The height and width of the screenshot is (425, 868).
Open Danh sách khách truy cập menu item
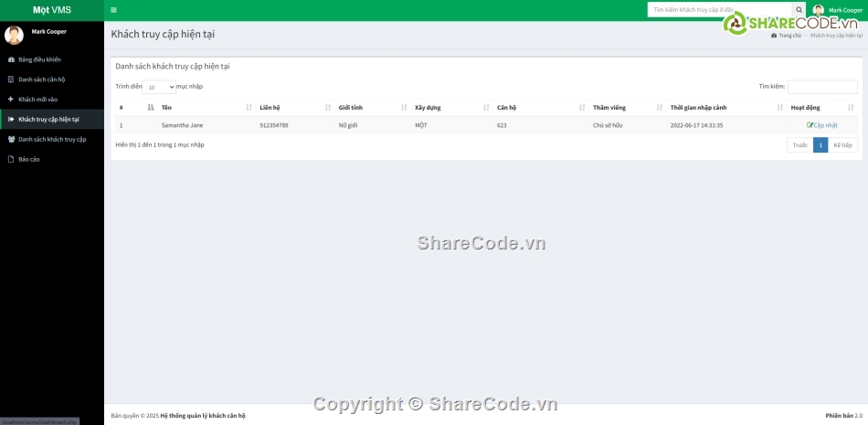[x=52, y=139]
